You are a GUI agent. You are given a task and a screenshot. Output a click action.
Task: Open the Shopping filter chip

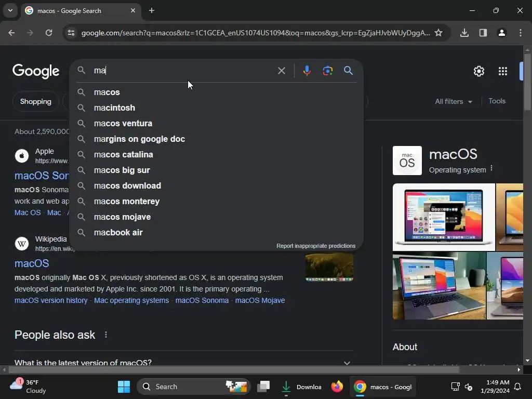[x=36, y=101]
